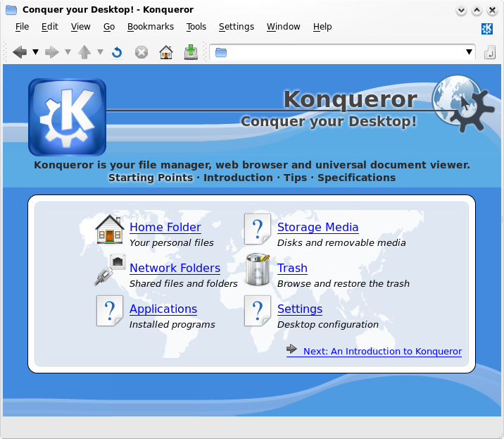Viewport: 504px width, 439px height.
Task: Minimize the Konqueror window
Action: coord(461,11)
